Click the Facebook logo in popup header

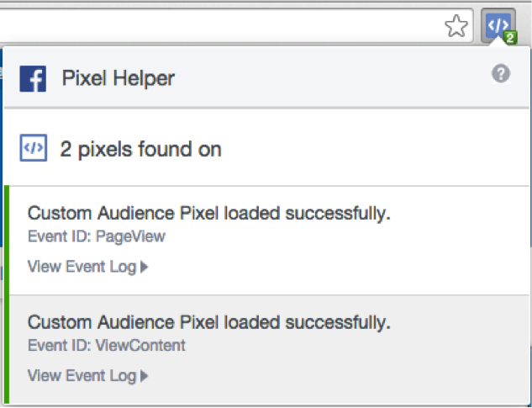33,79
